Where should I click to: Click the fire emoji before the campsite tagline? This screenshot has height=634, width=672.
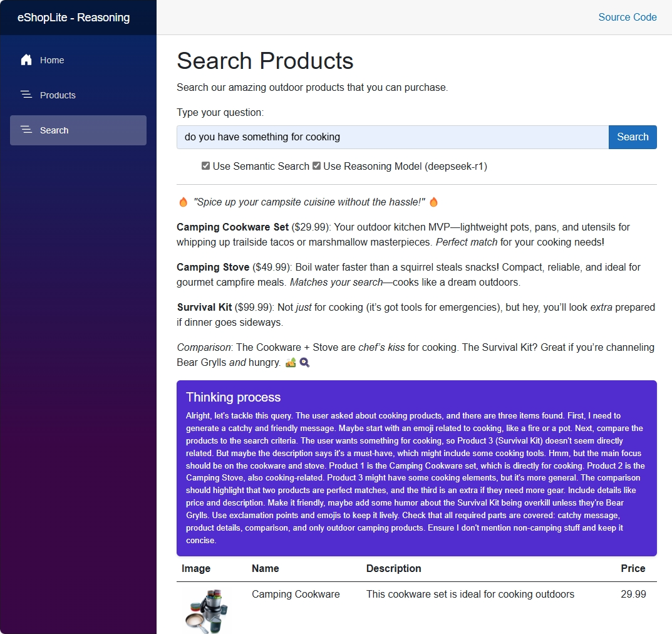[183, 202]
